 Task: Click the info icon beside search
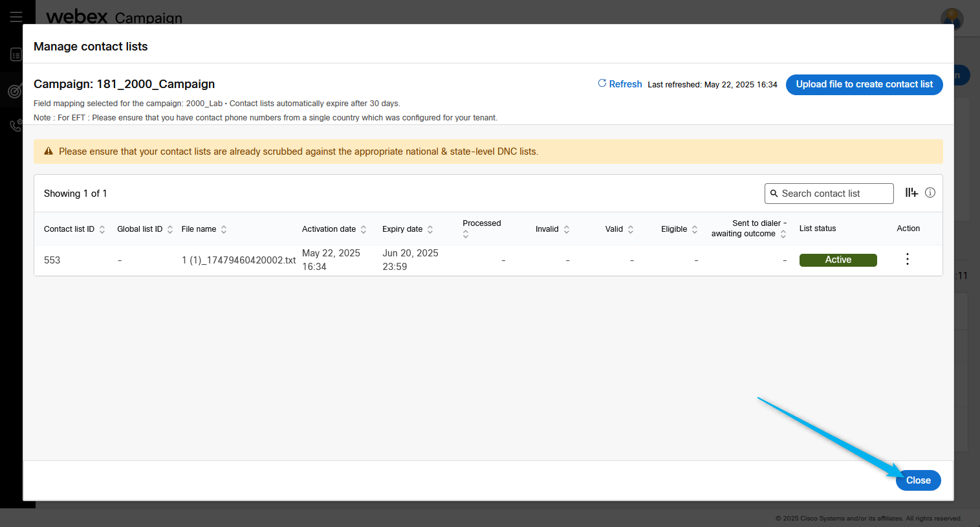[930, 192]
